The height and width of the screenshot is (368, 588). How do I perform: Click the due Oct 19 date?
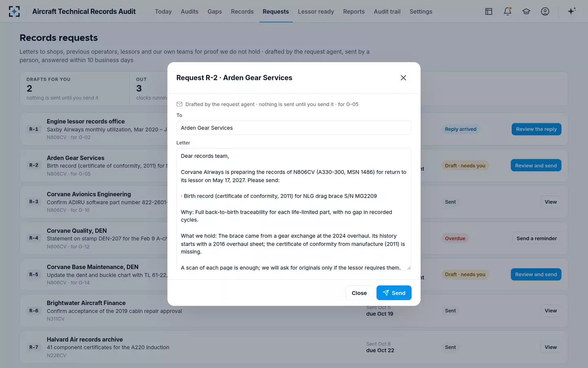pyautogui.click(x=380, y=314)
